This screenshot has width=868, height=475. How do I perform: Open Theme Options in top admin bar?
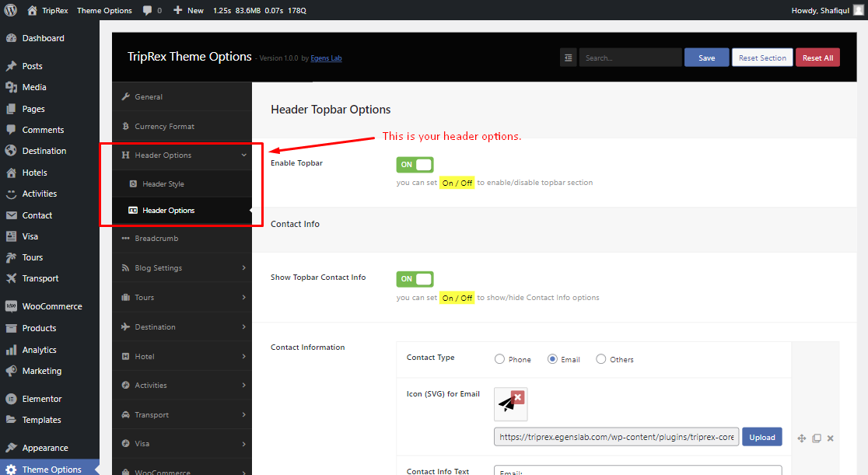104,10
